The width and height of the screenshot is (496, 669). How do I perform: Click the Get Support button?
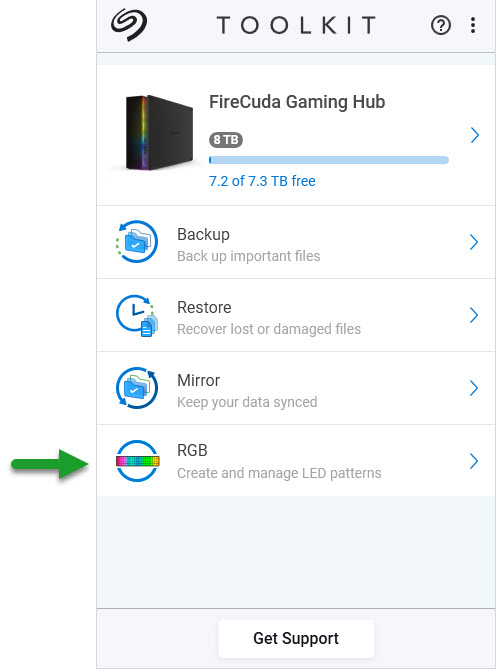[x=296, y=638]
